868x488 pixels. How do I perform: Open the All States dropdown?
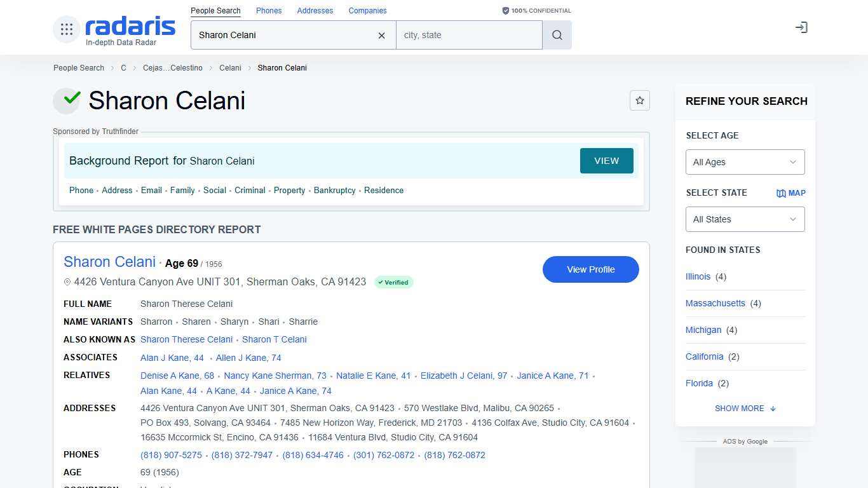coord(744,219)
